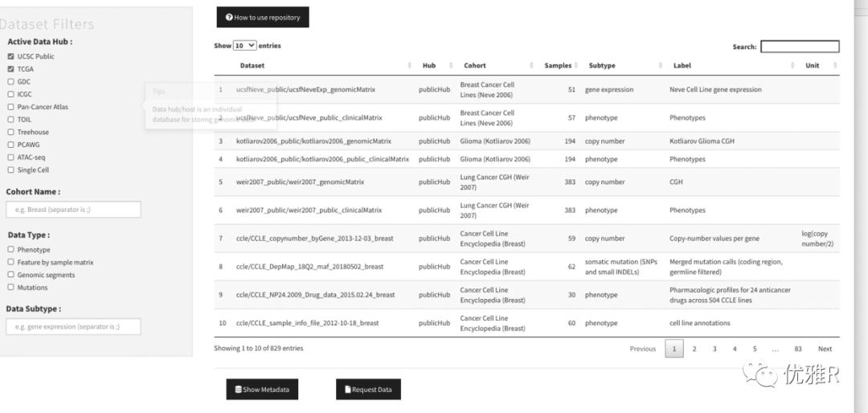Click Copy-number values per gene label

click(714, 239)
